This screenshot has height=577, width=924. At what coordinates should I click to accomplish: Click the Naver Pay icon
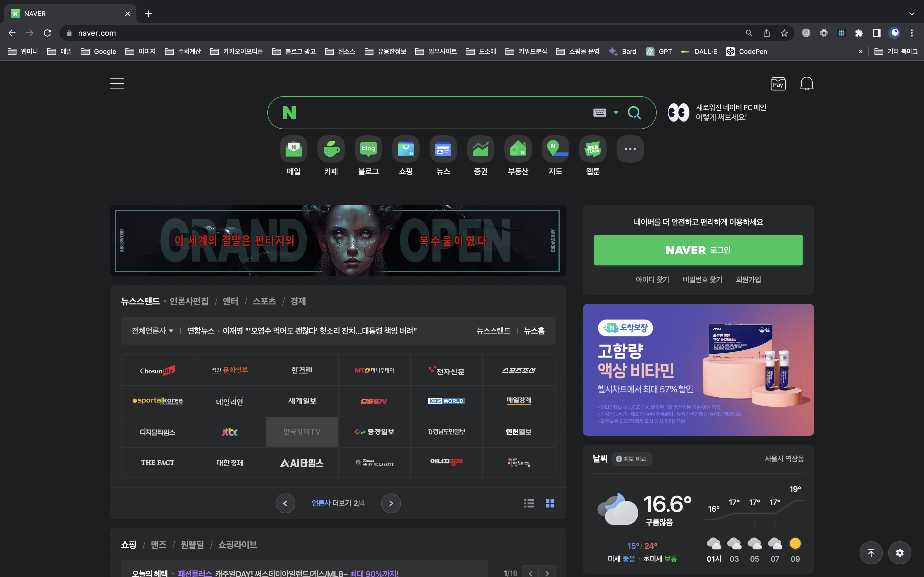(x=778, y=84)
